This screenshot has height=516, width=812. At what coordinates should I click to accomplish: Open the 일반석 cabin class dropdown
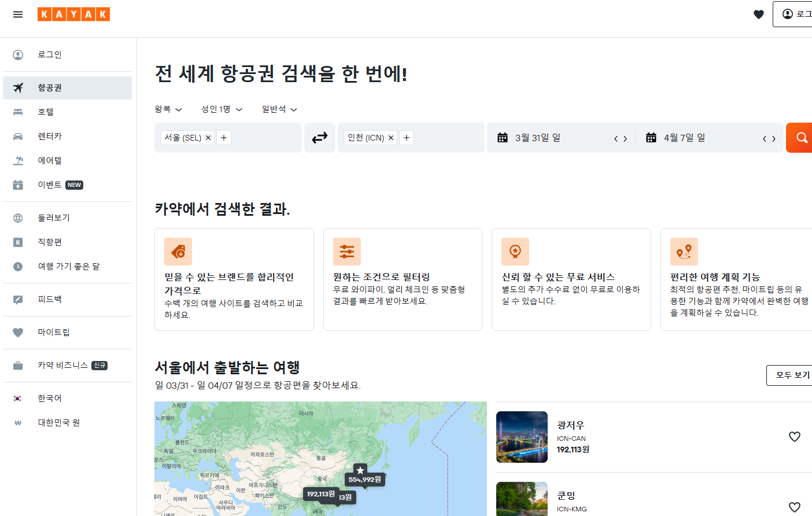[x=278, y=109]
